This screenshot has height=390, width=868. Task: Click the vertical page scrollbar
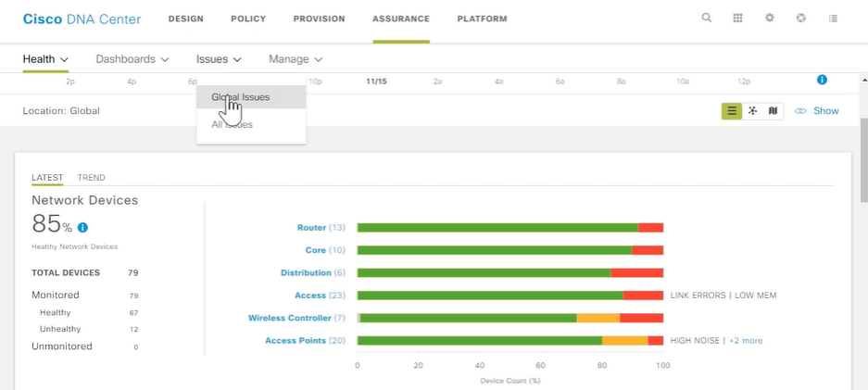[863, 160]
